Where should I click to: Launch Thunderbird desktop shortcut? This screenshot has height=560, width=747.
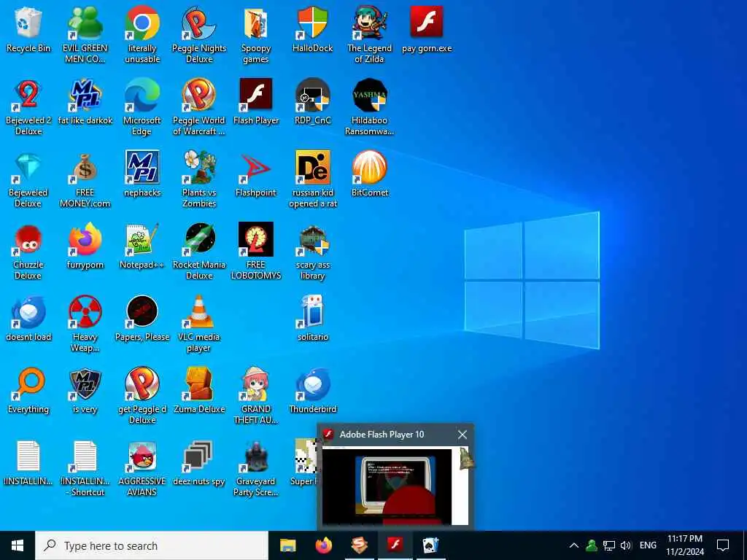(x=312, y=392)
